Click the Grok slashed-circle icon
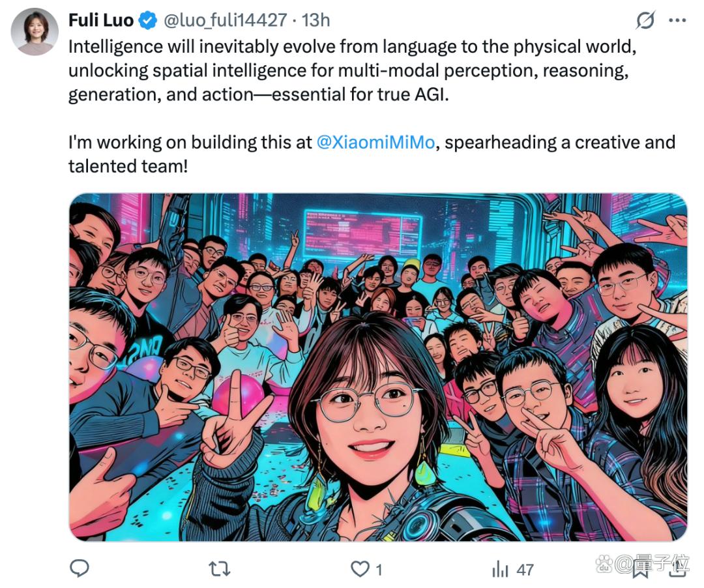The width and height of the screenshot is (704, 588). click(x=645, y=20)
